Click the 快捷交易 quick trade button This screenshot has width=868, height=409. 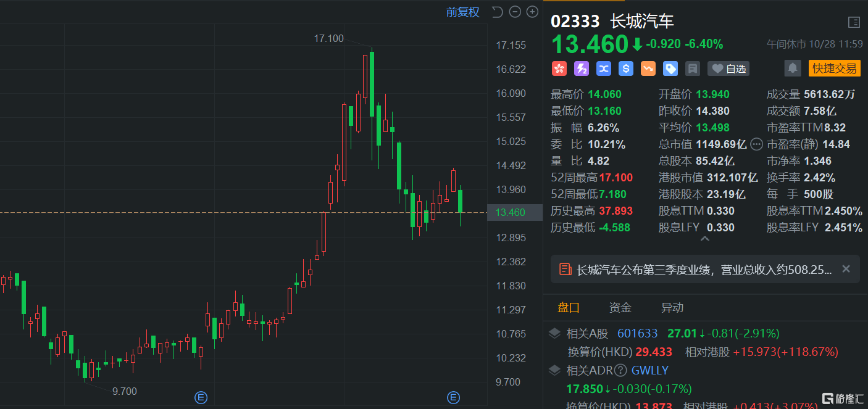click(834, 68)
